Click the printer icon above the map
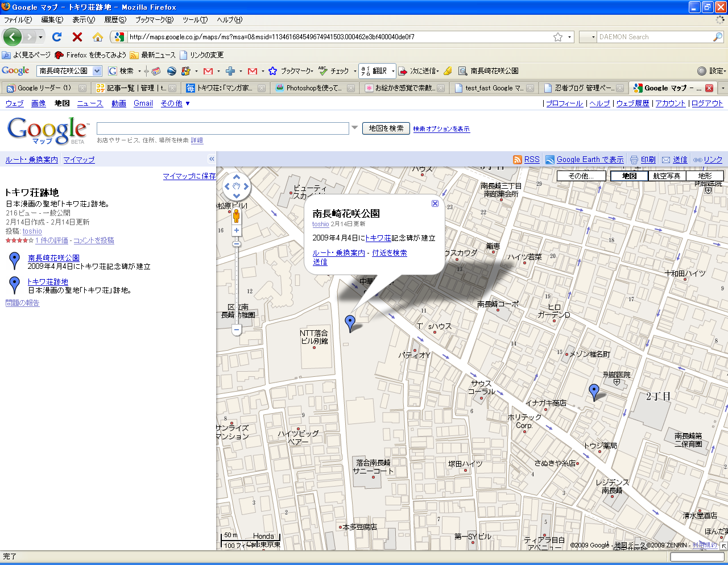728x565 pixels. click(x=634, y=160)
